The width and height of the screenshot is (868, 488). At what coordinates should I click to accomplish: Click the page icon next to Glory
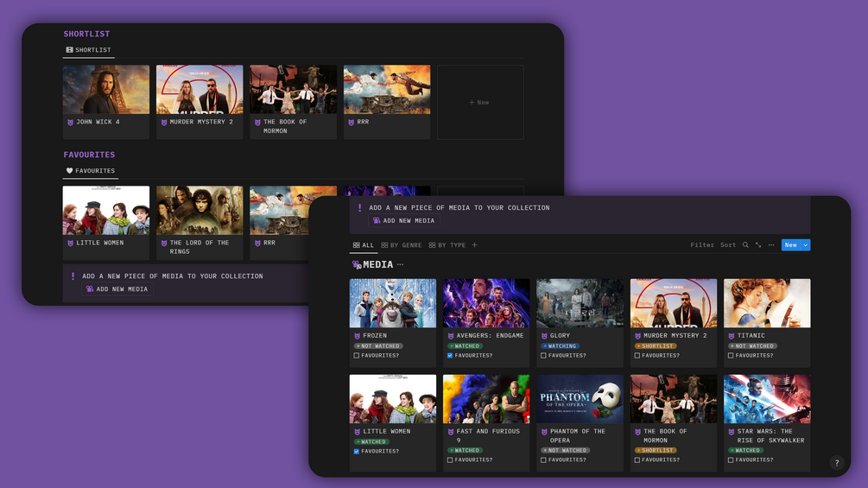click(x=544, y=336)
